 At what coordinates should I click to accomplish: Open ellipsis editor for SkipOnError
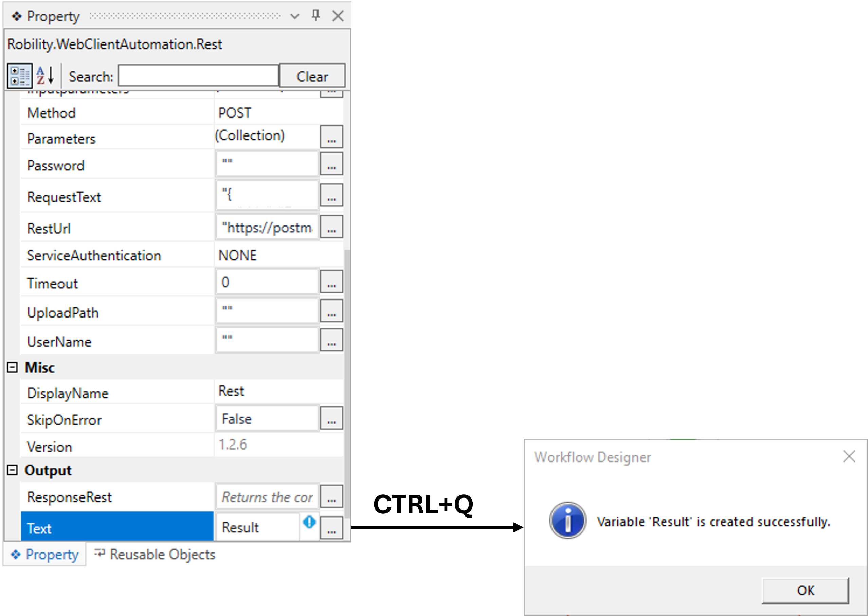[x=331, y=419]
